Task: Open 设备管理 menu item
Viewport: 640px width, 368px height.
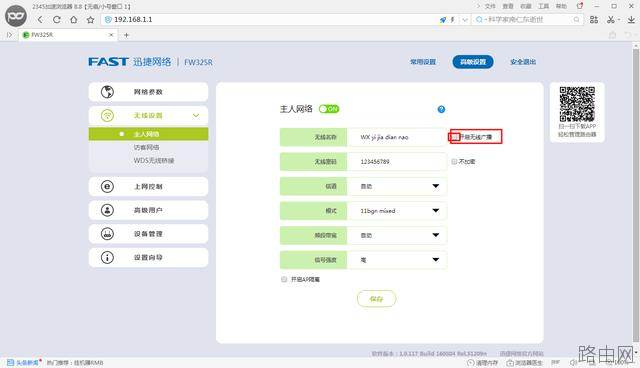Action: [148, 234]
